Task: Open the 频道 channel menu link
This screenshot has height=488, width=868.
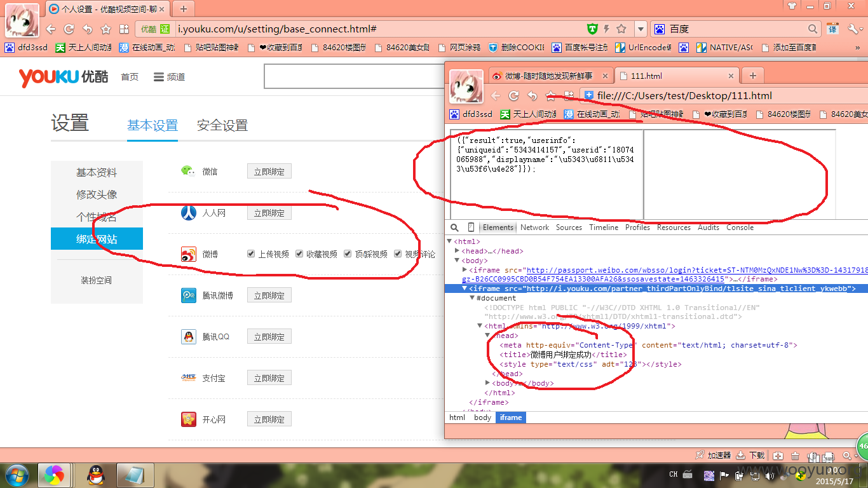Action: click(169, 77)
